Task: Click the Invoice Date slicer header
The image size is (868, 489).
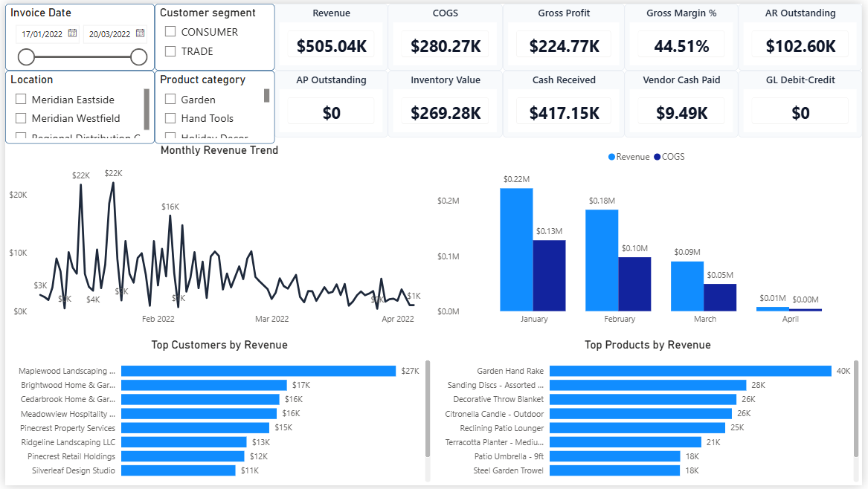Action: [x=41, y=13]
